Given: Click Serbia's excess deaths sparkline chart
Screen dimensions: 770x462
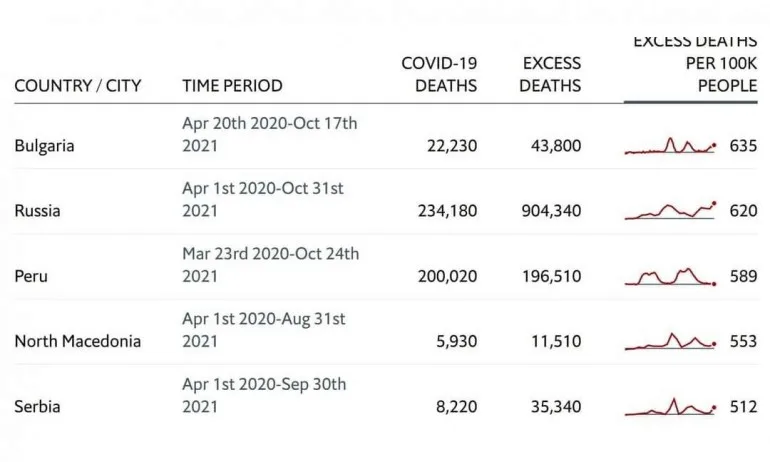Looking at the screenshot, I should point(670,407).
